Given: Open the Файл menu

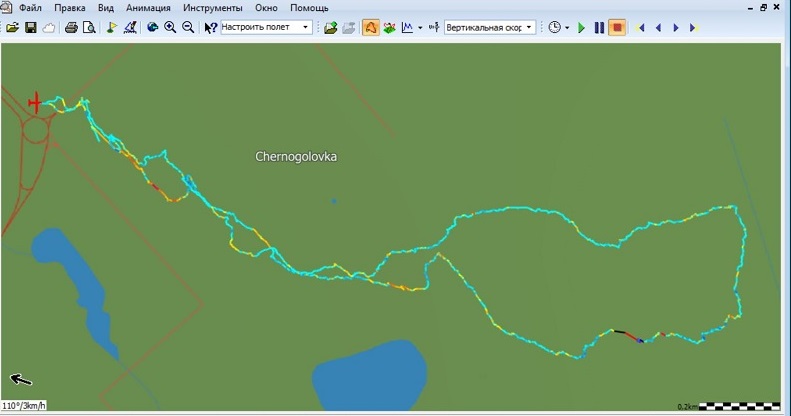Looking at the screenshot, I should pos(30,8).
